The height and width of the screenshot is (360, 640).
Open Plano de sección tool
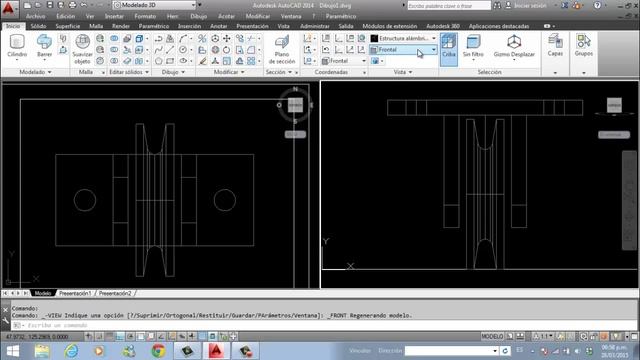tap(282, 49)
